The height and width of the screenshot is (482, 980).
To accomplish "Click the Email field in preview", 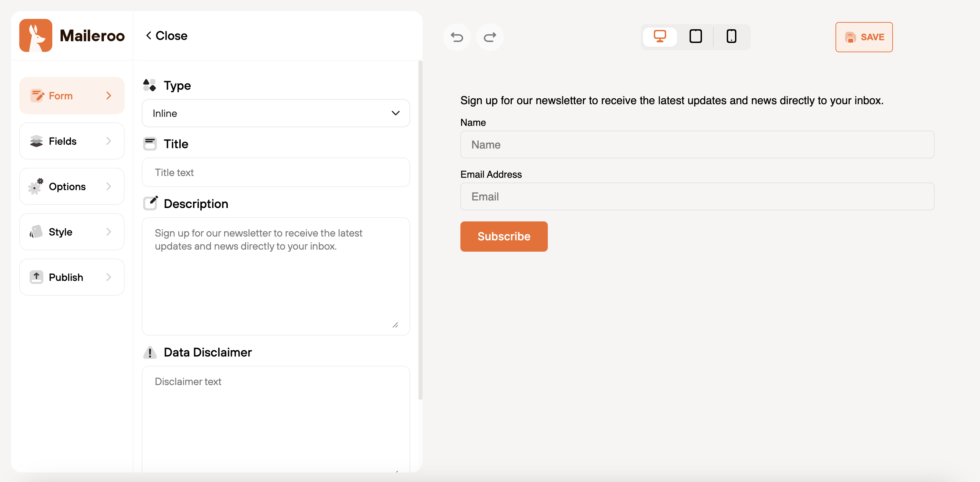I will [x=697, y=197].
